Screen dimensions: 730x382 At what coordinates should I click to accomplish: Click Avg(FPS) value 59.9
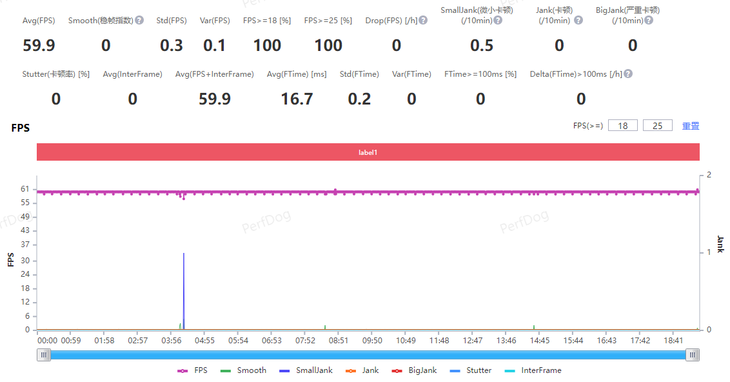pos(39,46)
